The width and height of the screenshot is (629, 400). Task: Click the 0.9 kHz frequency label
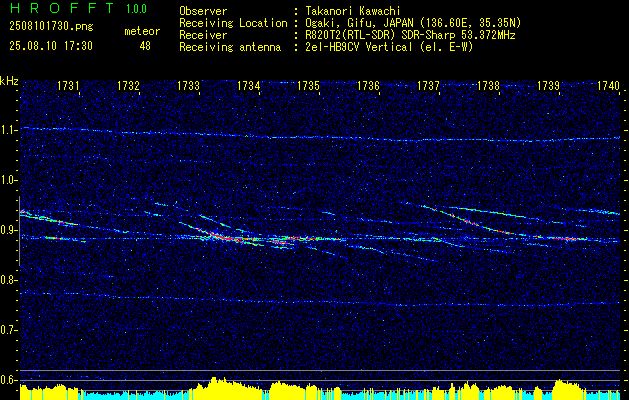point(8,230)
